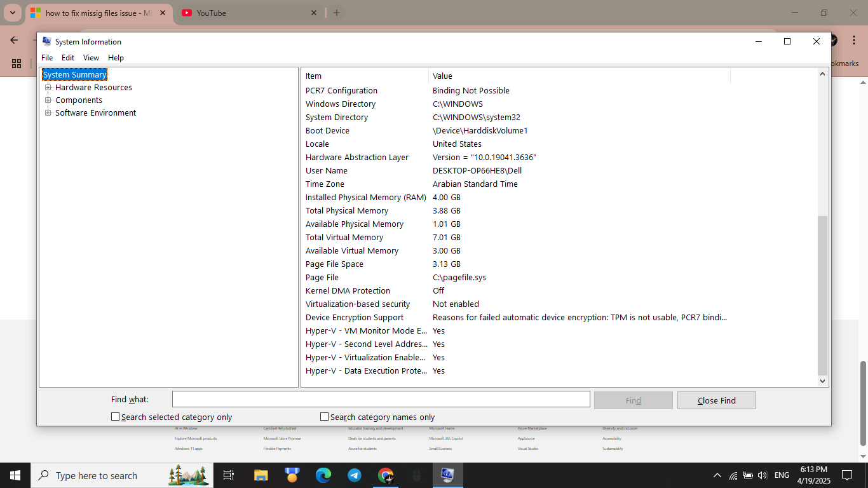Viewport: 868px width, 488px height.
Task: Select the Installed Physical Memory (RAM) row
Action: (x=516, y=198)
